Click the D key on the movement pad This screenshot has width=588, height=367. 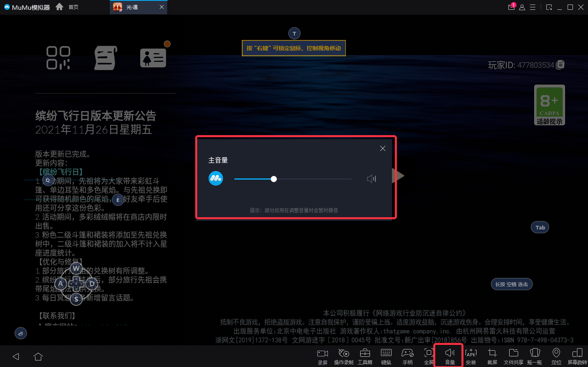point(92,283)
